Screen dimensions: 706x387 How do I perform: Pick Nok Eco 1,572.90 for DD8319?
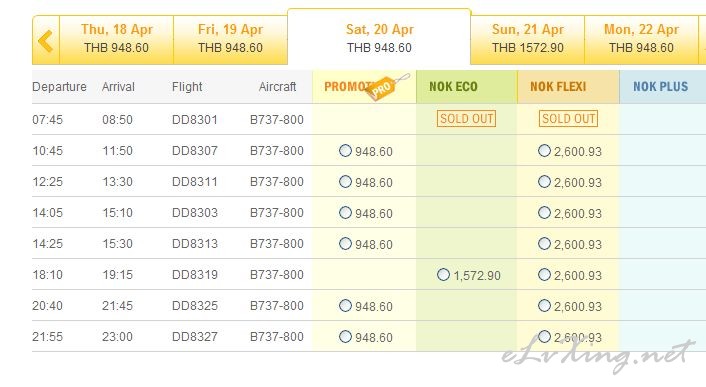444,274
